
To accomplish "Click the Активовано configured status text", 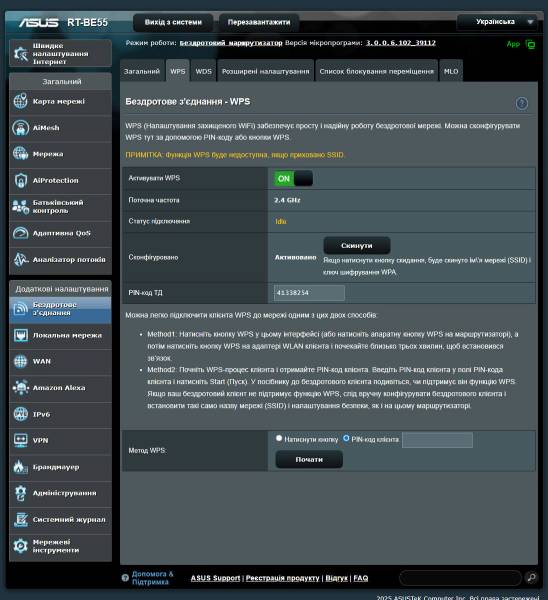I will [295, 258].
